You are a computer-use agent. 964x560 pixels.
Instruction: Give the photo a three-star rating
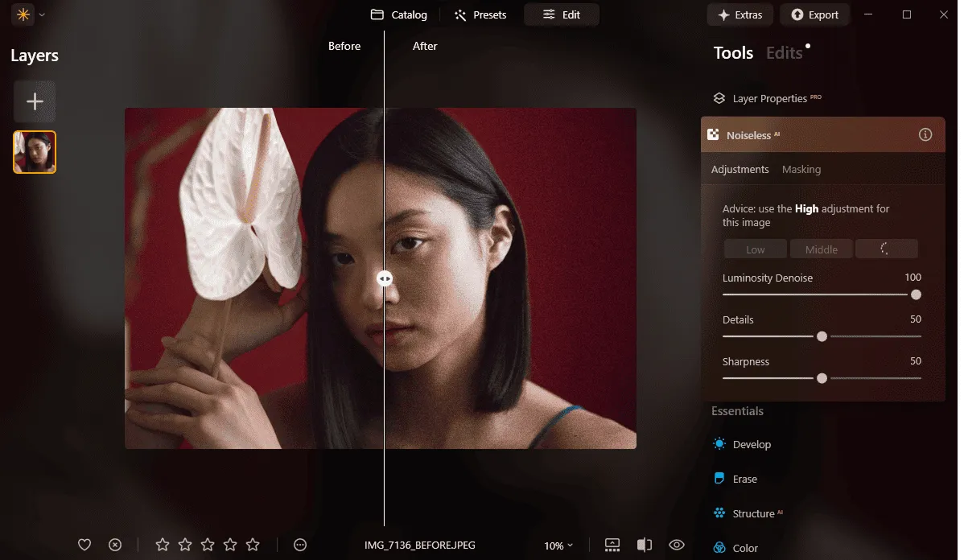tap(208, 545)
